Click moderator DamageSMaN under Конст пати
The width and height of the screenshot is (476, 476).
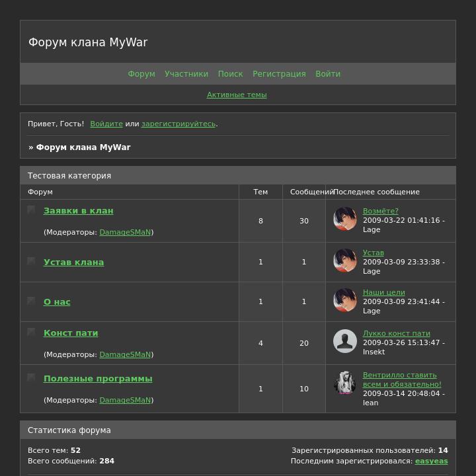(125, 354)
